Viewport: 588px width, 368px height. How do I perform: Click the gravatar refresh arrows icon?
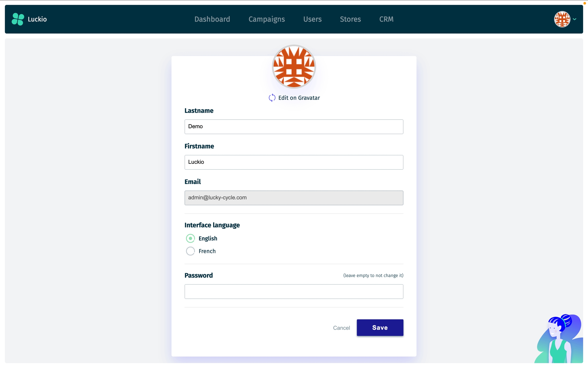[272, 98]
